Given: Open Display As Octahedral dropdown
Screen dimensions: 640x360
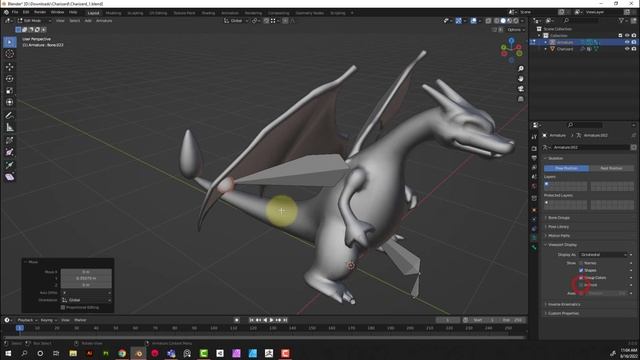Looking at the screenshot, I should (x=603, y=255).
